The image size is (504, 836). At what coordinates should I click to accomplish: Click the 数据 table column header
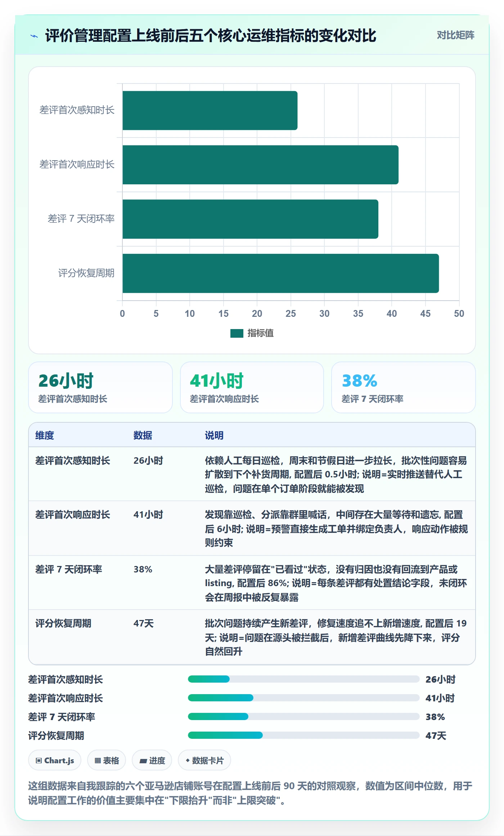click(143, 435)
